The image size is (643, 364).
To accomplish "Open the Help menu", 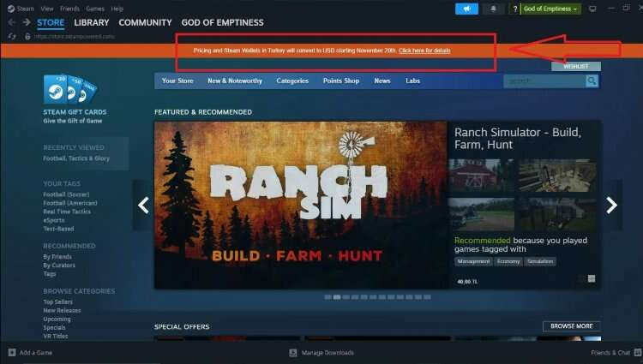I will (117, 9).
